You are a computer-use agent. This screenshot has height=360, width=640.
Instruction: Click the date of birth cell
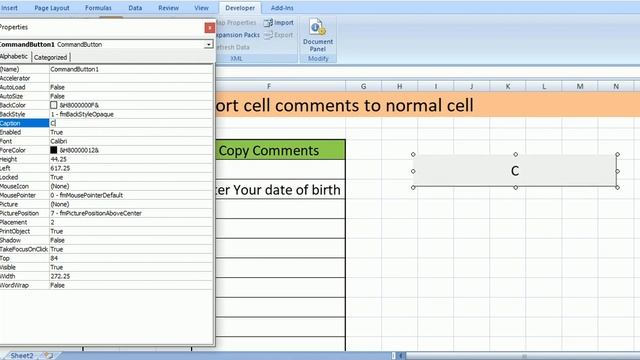[280, 189]
